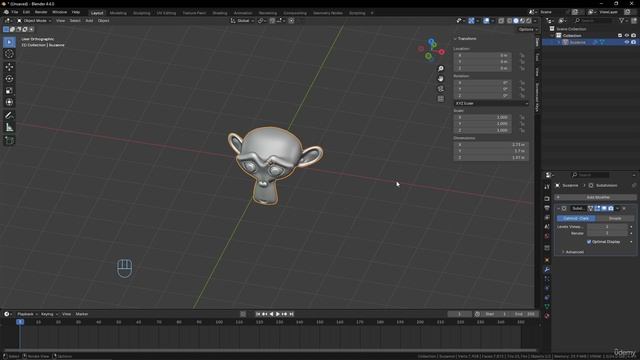Select the Rotate tool
This screenshot has width=640, height=360.
click(x=9, y=78)
